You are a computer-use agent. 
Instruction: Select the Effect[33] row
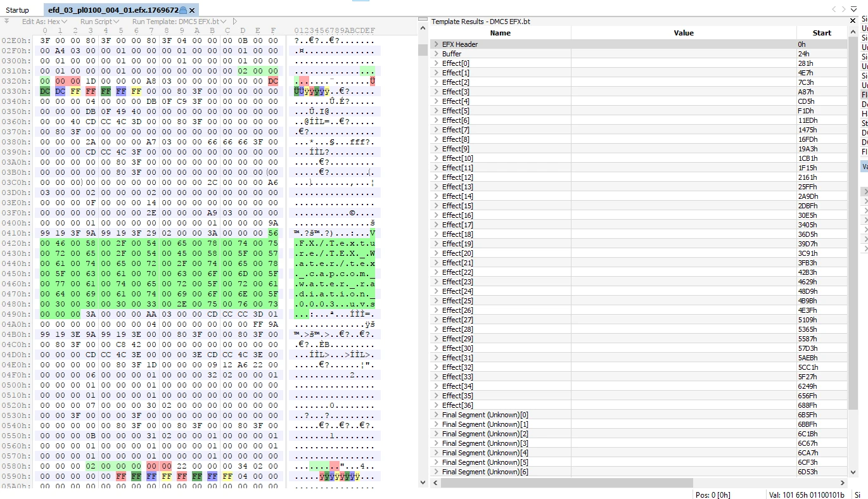click(638, 377)
